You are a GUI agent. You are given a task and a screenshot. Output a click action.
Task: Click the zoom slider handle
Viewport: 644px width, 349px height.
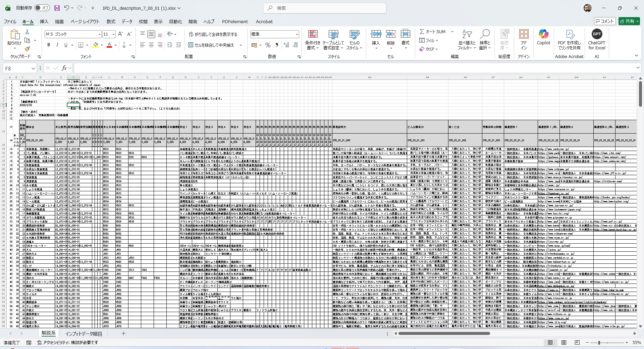pos(599,343)
